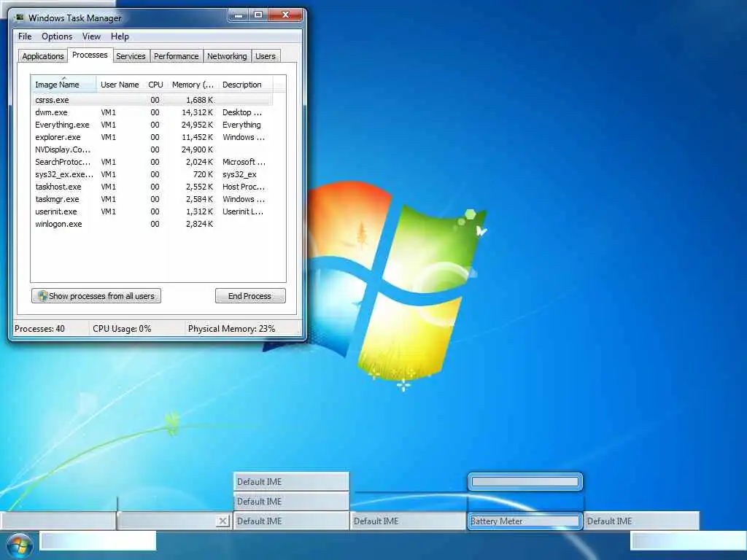747x560 pixels.
Task: Sort by the Memory column header
Action: click(x=193, y=85)
